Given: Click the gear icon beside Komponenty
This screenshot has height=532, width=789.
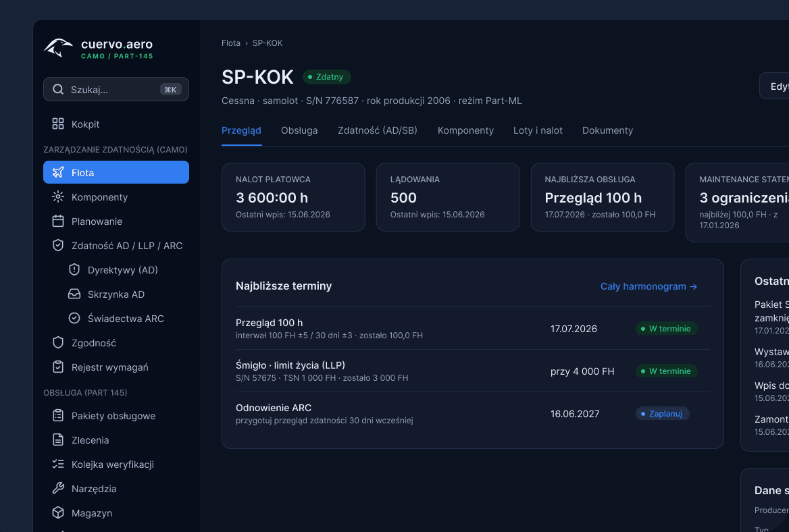Looking at the screenshot, I should [x=58, y=196].
